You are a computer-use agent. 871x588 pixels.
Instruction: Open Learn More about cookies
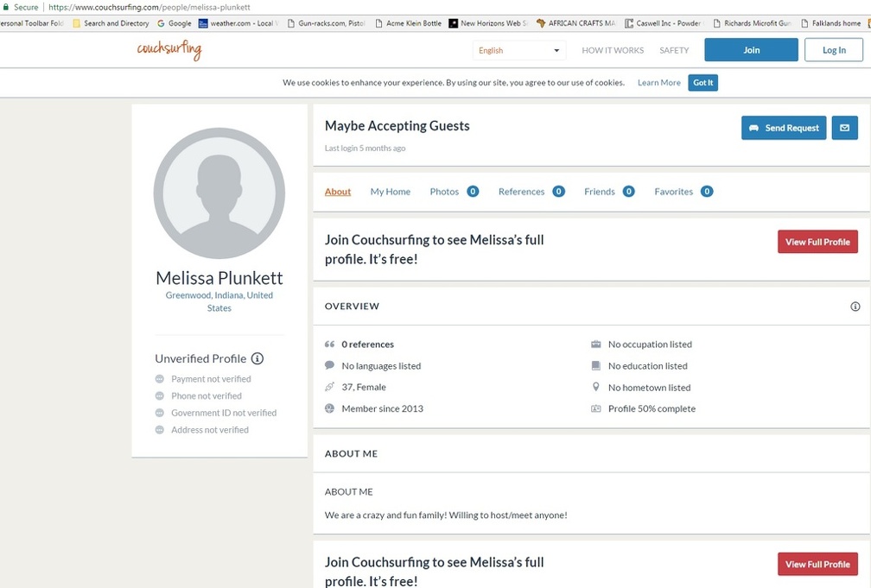point(658,83)
